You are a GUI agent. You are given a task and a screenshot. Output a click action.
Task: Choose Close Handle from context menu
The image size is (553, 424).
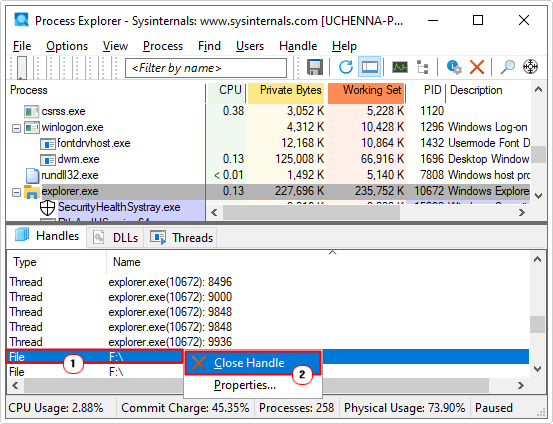point(253,363)
